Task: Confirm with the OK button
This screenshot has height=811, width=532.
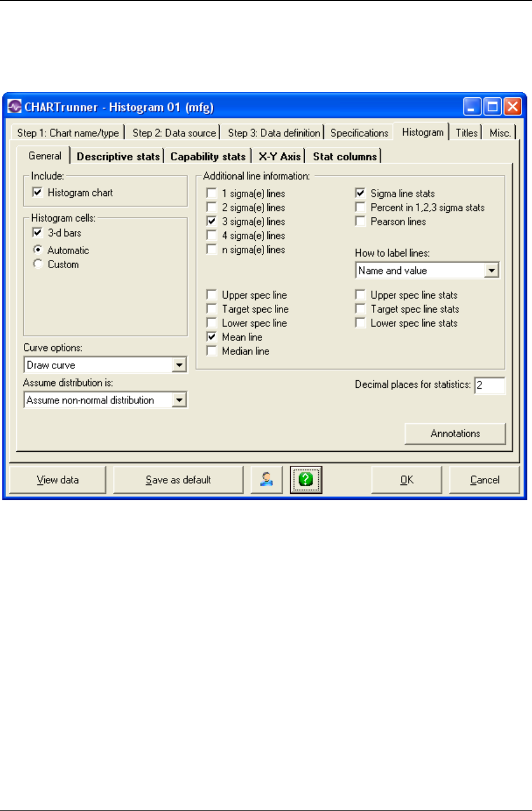Action: pos(407,480)
